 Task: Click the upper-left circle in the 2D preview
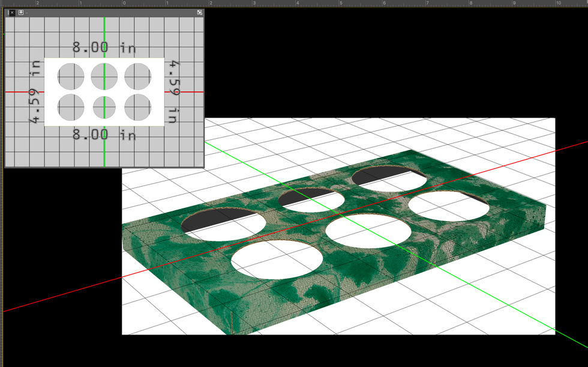pos(71,76)
